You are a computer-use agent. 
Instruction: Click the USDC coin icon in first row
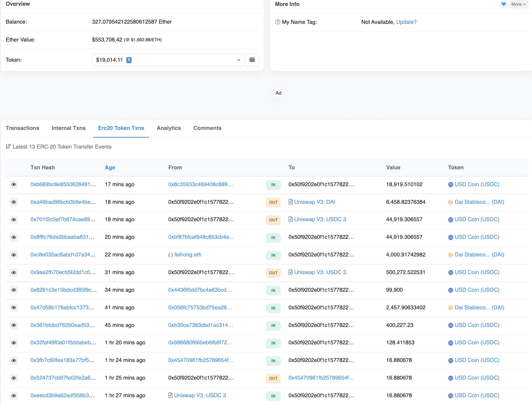[451, 185]
